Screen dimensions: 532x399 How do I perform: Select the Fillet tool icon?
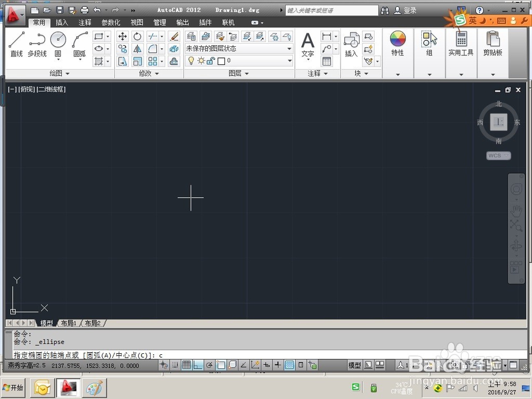tap(153, 49)
